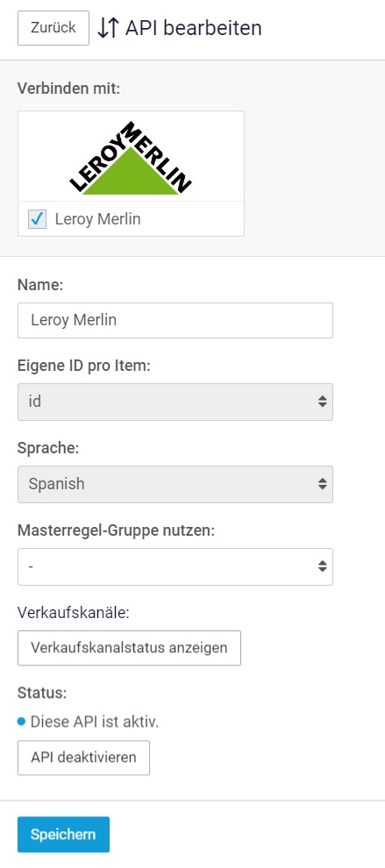Open the Eigene ID pro Item dropdown
The image size is (385, 868).
click(175, 402)
